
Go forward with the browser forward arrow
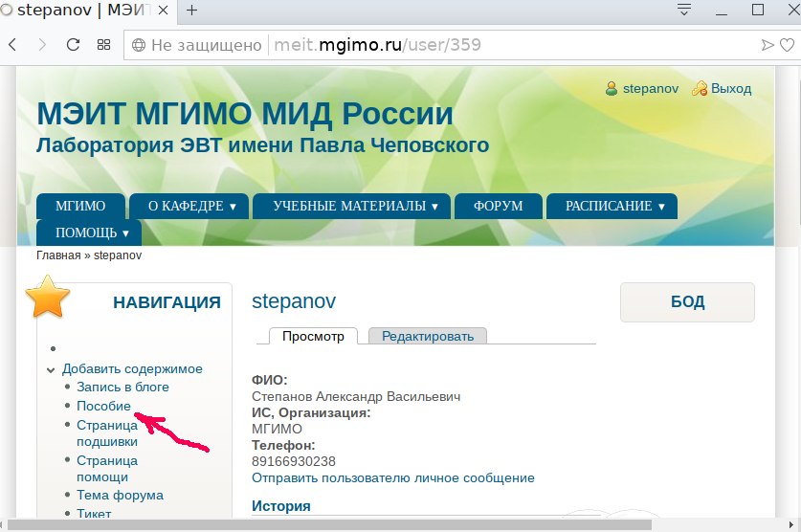click(x=42, y=45)
